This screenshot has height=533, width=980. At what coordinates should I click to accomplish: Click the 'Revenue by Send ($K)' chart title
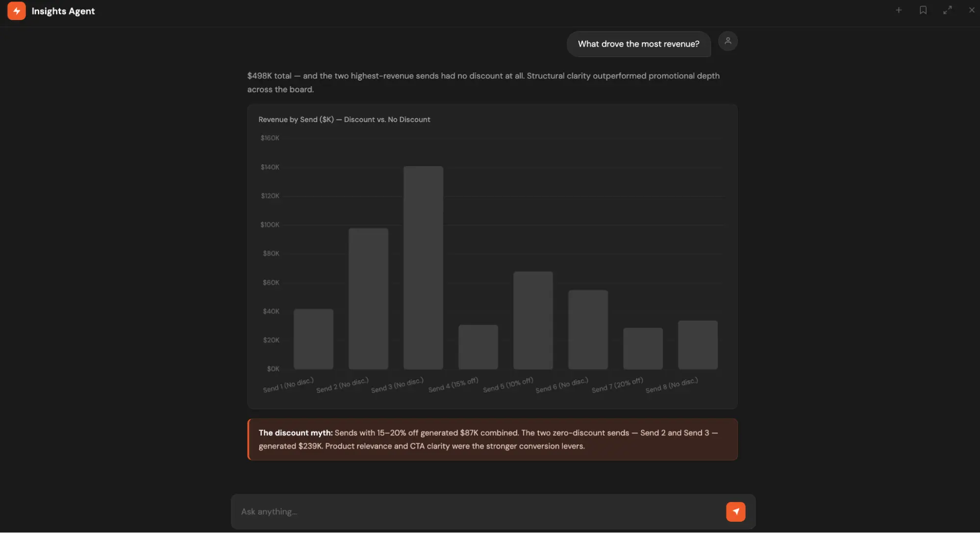[x=344, y=120]
